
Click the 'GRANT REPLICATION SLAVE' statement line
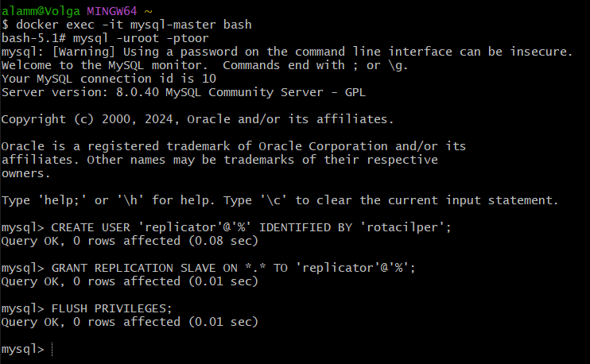pyautogui.click(x=208, y=268)
